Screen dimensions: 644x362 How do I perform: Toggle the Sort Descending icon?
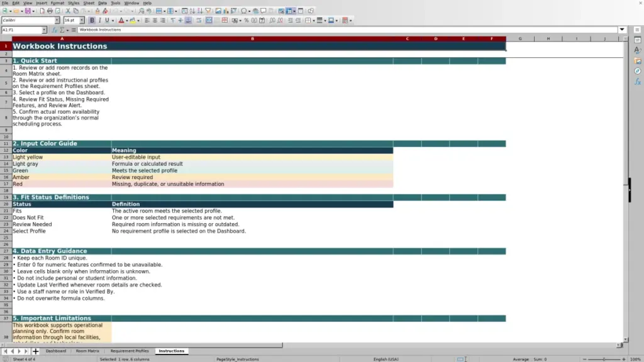coord(200,11)
